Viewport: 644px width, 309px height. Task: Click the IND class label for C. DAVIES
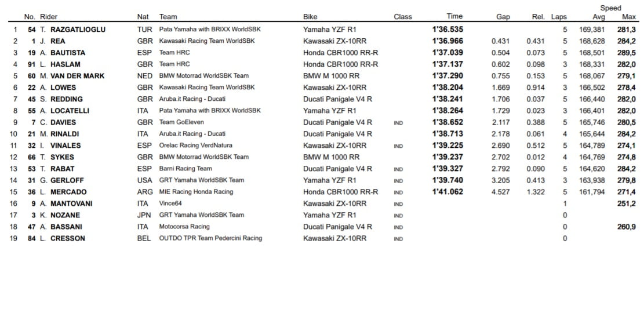[398, 122]
